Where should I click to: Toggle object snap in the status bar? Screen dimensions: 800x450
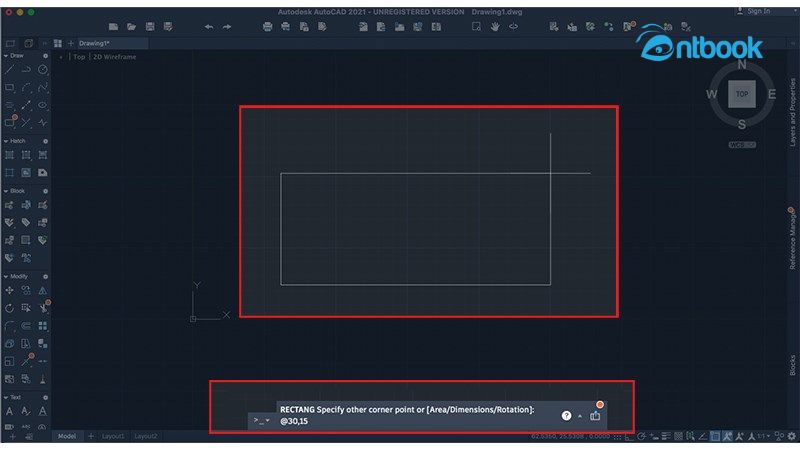(715, 436)
